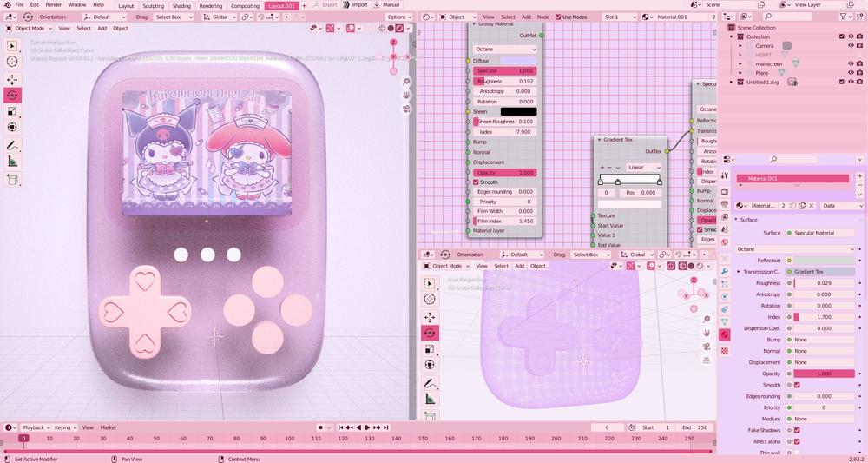The width and height of the screenshot is (868, 463).
Task: Open the Material properties tab icon
Action: (725, 334)
